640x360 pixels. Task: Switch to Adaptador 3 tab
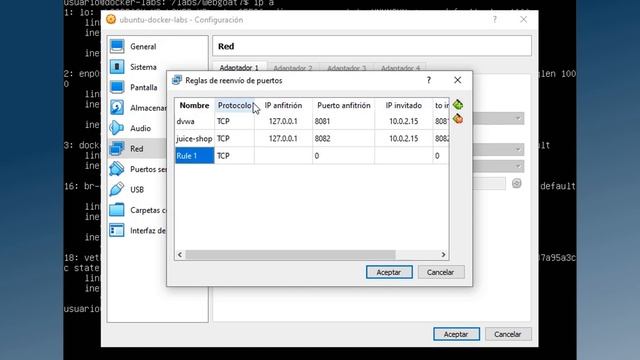tap(347, 68)
